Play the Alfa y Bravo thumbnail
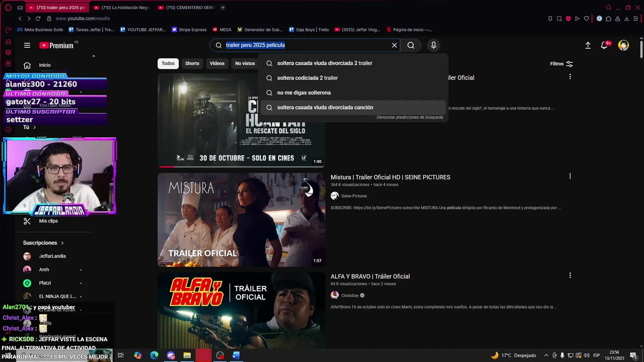644x362 pixels. pos(242,311)
